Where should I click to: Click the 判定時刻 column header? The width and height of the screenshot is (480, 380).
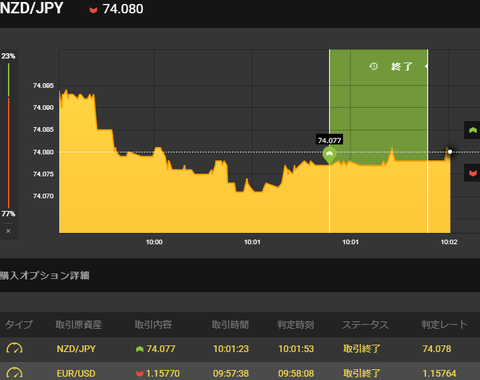[296, 324]
